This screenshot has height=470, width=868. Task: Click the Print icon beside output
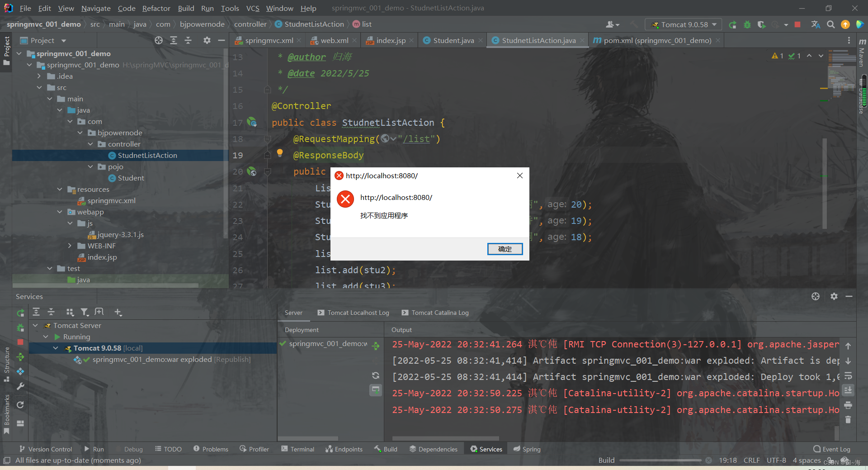pyautogui.click(x=848, y=405)
